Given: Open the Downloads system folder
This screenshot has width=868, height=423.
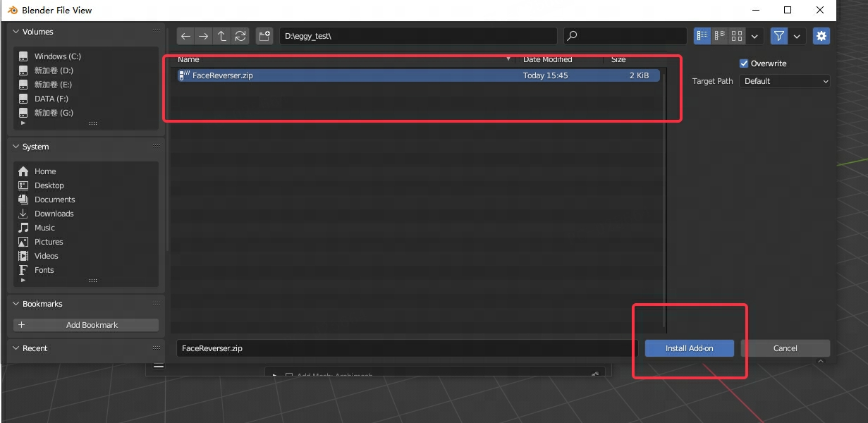Looking at the screenshot, I should tap(54, 214).
